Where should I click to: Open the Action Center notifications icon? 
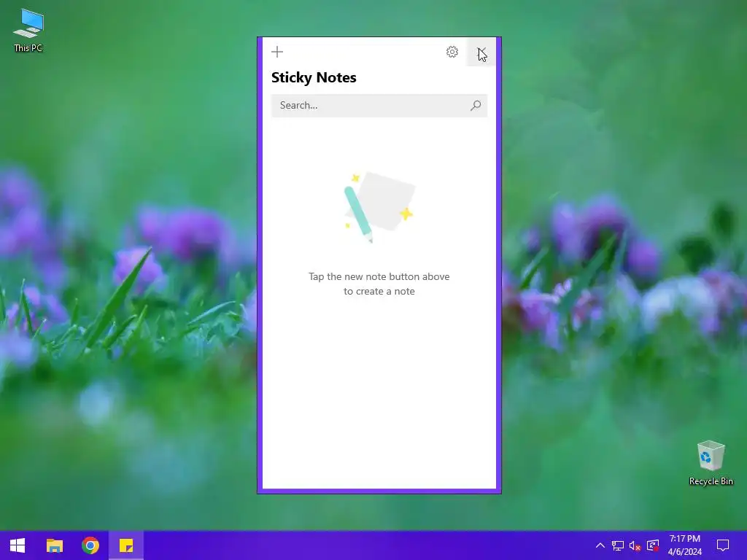(723, 545)
